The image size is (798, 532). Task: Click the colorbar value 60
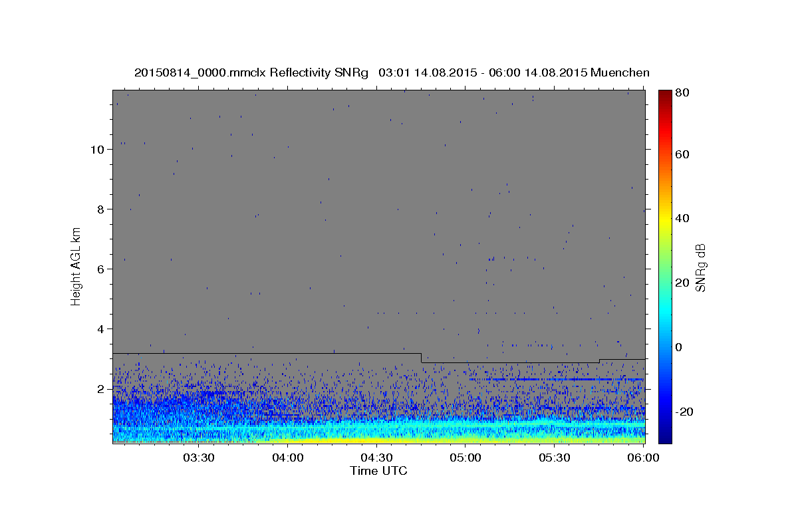[x=682, y=154]
